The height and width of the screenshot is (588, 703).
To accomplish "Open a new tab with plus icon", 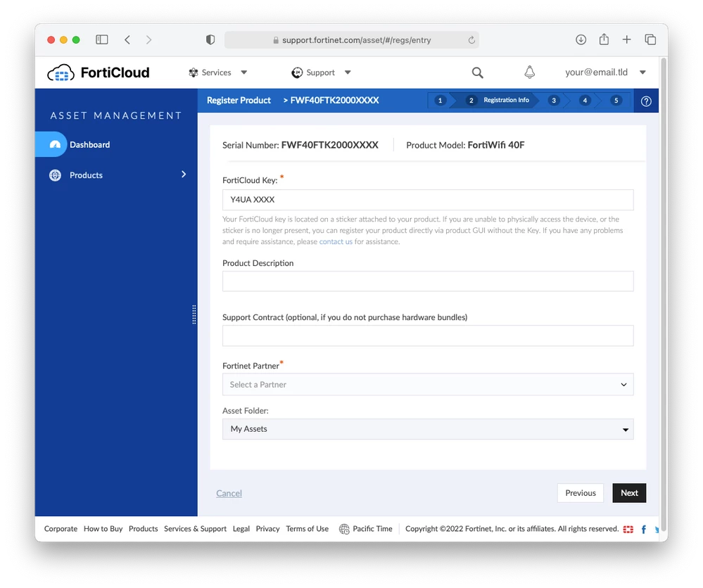I will pos(627,40).
